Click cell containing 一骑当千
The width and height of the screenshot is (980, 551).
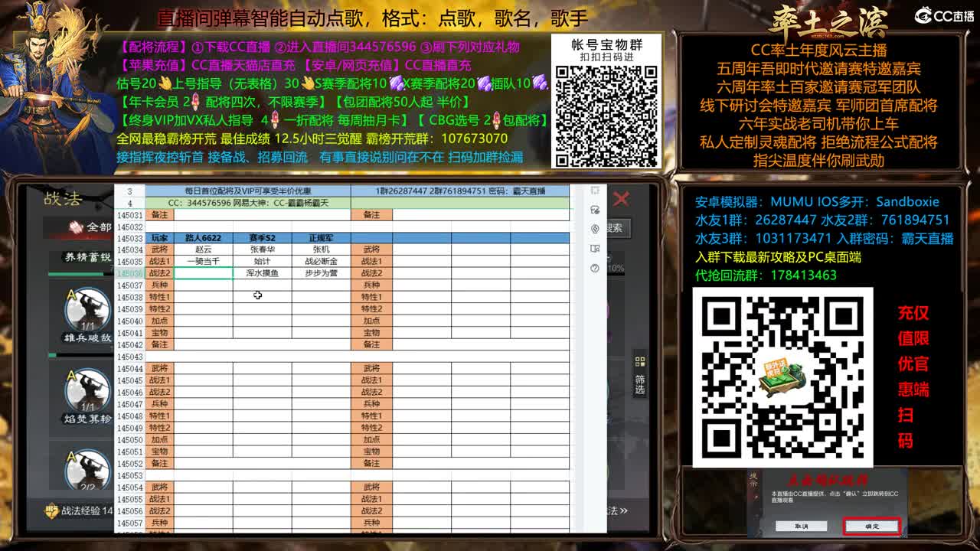click(204, 261)
